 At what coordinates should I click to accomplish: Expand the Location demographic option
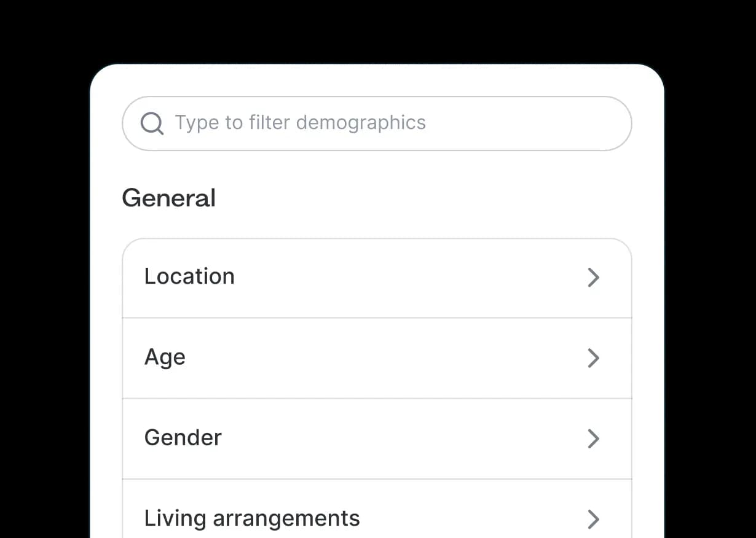pos(376,278)
